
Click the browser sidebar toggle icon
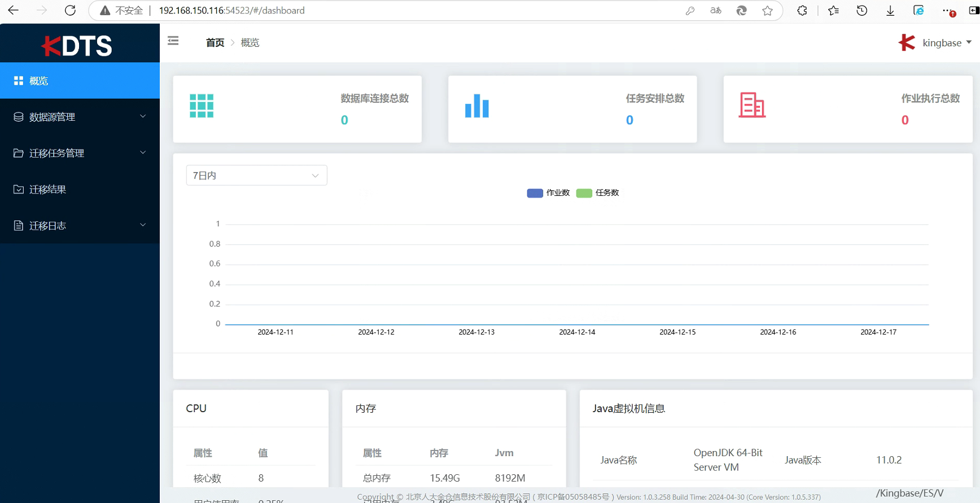[x=974, y=11]
